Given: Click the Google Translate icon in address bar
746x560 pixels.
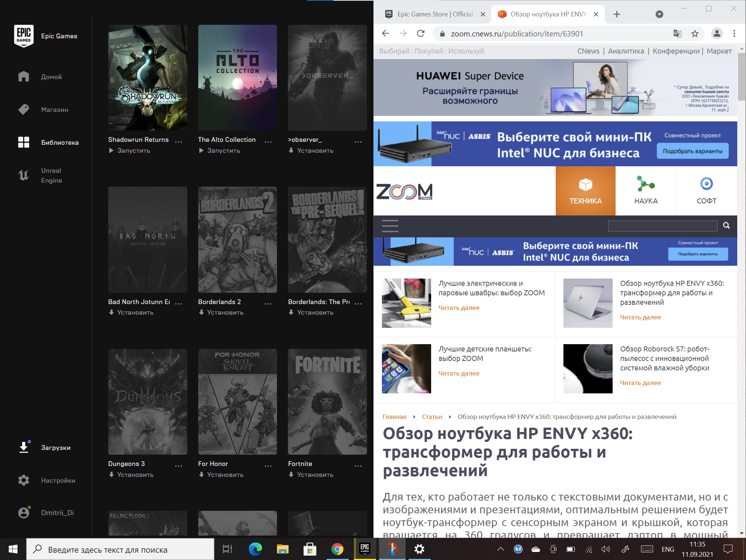Looking at the screenshot, I should (677, 34).
